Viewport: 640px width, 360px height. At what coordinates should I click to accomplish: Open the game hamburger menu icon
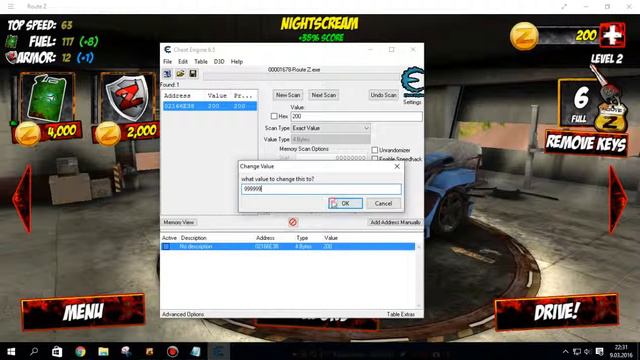coord(11,6)
